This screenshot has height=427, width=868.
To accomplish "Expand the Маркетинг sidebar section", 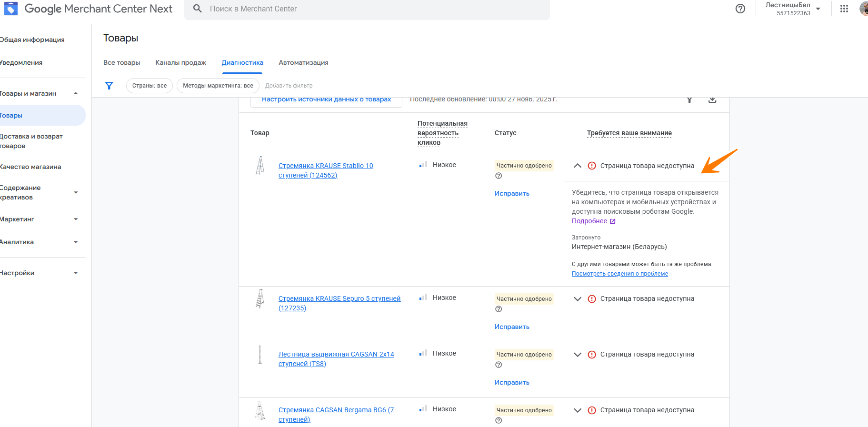I will tap(76, 219).
